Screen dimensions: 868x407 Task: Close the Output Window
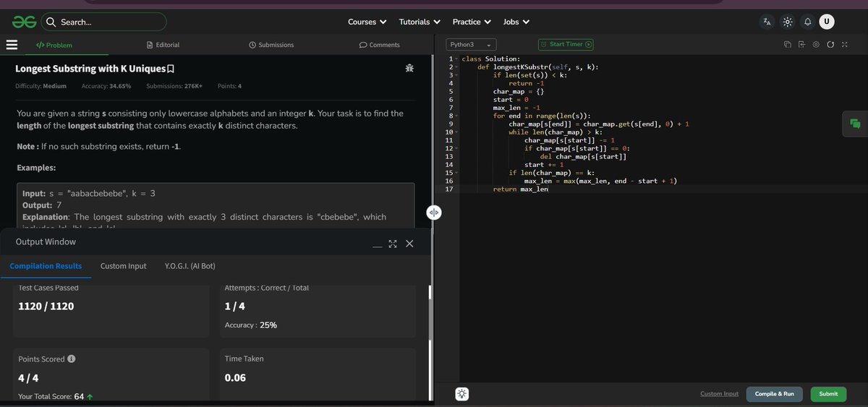pos(409,244)
